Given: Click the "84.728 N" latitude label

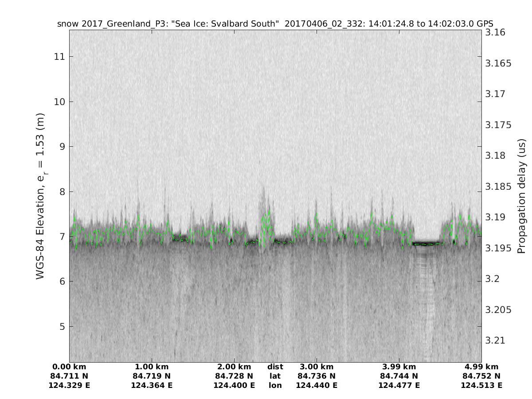Looking at the screenshot, I should tap(234, 376).
